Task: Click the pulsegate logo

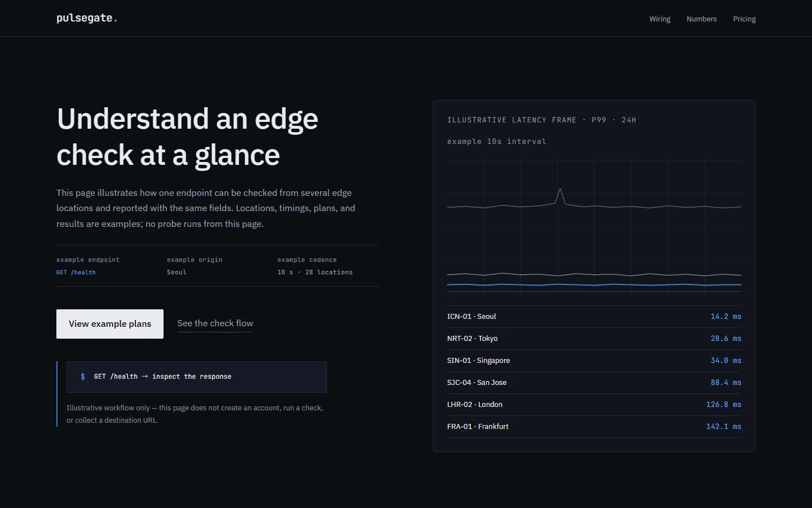Action: point(87,18)
